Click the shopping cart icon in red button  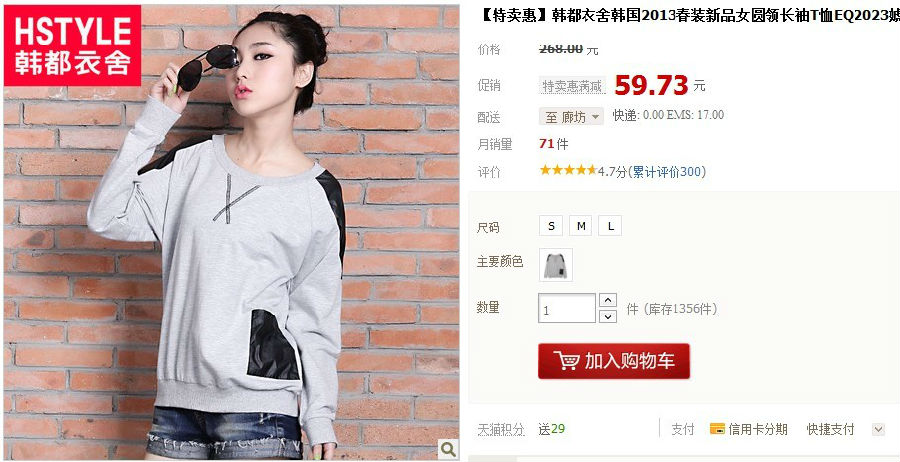click(567, 361)
